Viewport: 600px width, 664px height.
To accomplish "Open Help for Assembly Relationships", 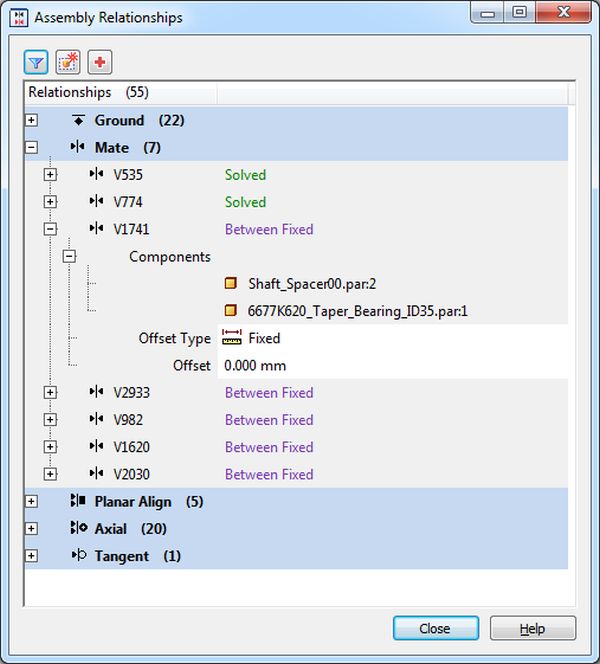I will [x=533, y=628].
